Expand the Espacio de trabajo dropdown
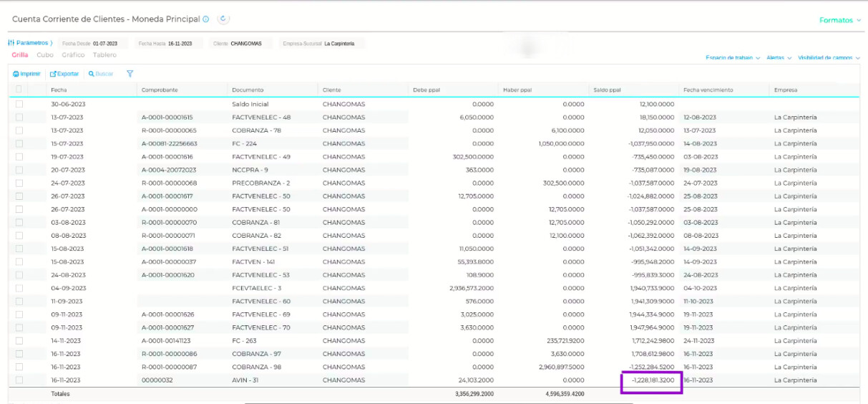868x404 pixels. click(732, 58)
